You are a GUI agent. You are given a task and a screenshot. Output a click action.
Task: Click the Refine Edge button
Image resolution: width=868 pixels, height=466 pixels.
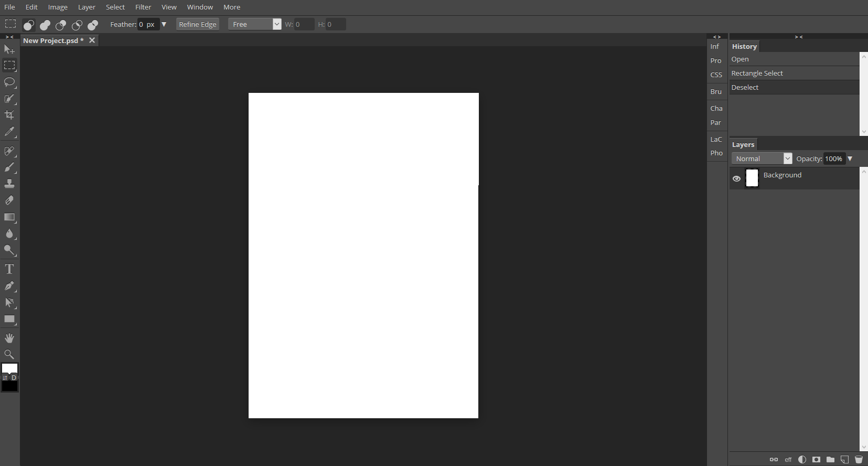pos(198,24)
